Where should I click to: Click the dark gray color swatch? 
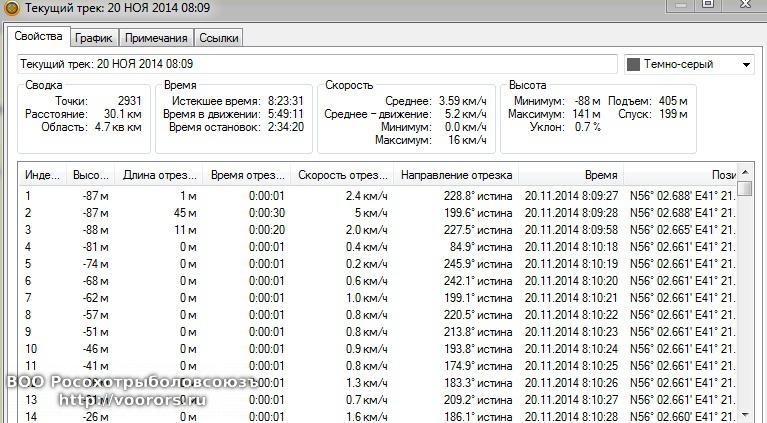click(633, 65)
